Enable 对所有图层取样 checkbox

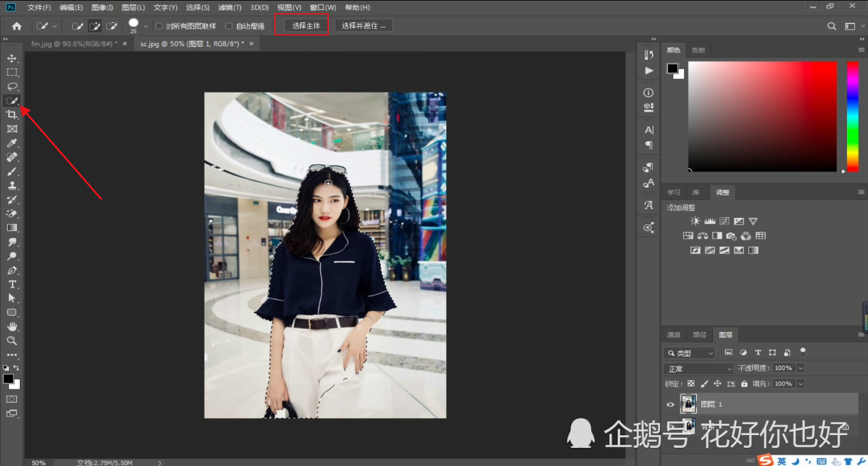[159, 26]
